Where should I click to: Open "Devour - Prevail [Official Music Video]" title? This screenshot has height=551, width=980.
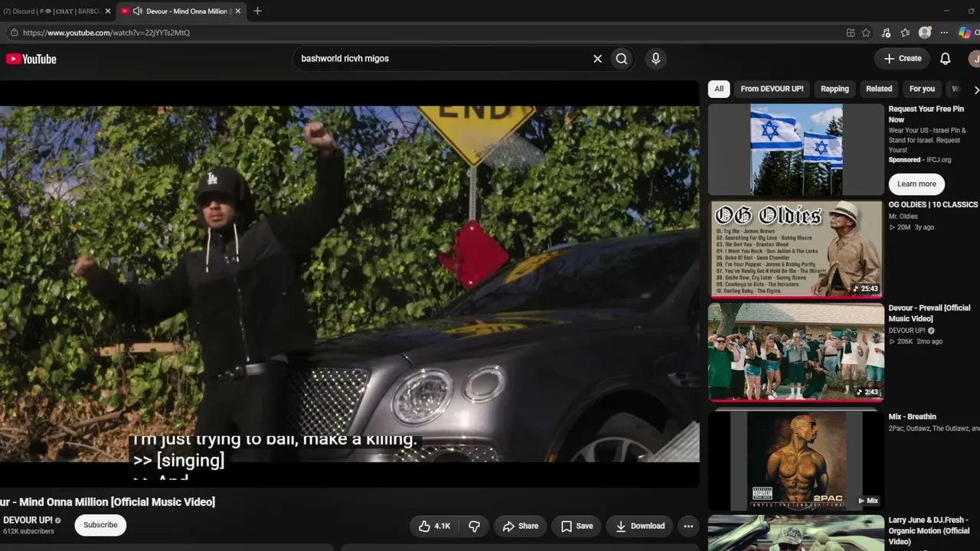coord(929,313)
